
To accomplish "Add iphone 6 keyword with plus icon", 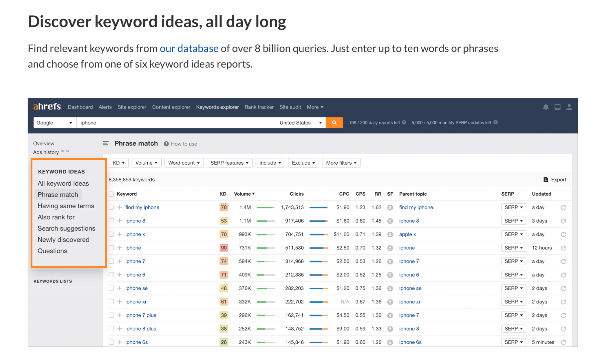I will click(120, 275).
